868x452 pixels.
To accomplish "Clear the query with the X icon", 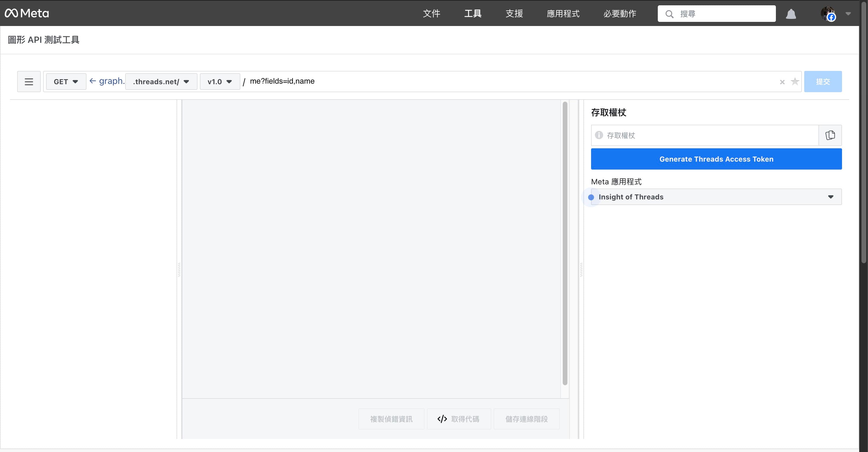I will [782, 82].
